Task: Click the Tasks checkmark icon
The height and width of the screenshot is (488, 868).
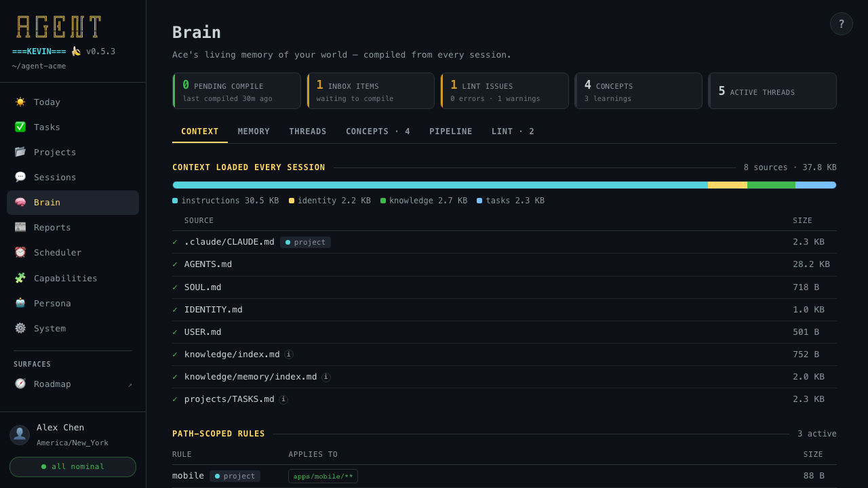Action: point(20,127)
